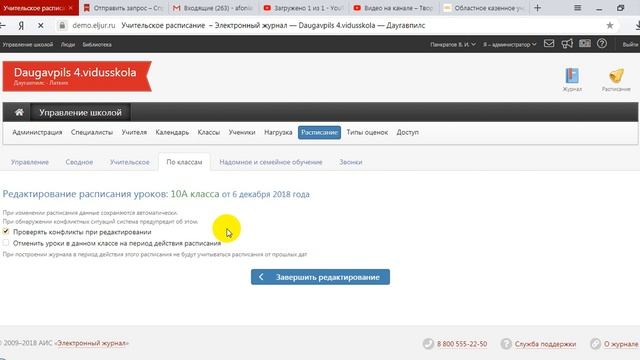The width and height of the screenshot is (640, 360).
Task: Open the messages envelope icon
Action: 549,44
